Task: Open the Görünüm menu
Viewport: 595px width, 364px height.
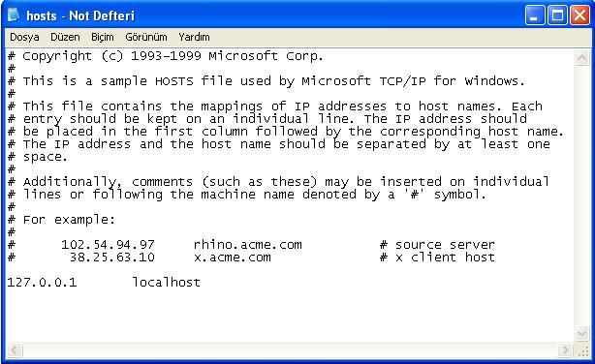Action: click(x=146, y=37)
